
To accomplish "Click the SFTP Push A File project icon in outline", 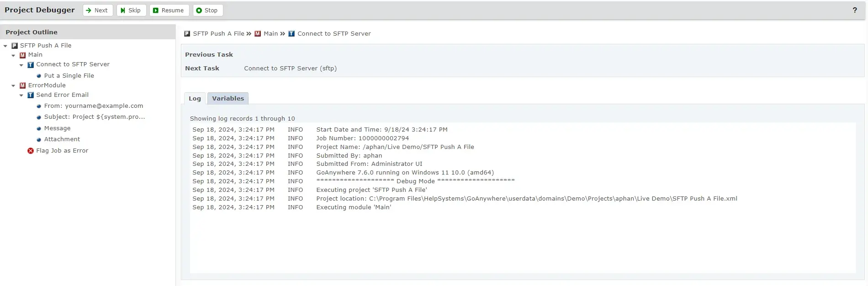I will [x=15, y=46].
